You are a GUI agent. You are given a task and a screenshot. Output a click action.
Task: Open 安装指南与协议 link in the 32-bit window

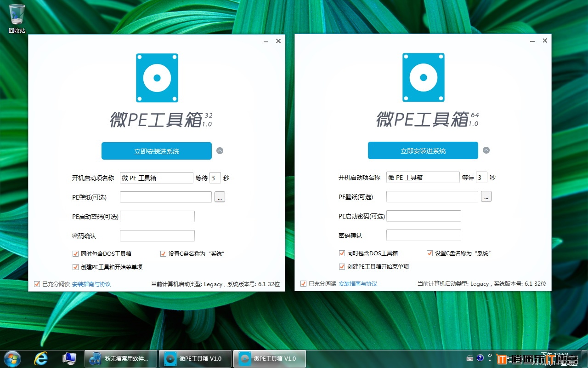[91, 284]
